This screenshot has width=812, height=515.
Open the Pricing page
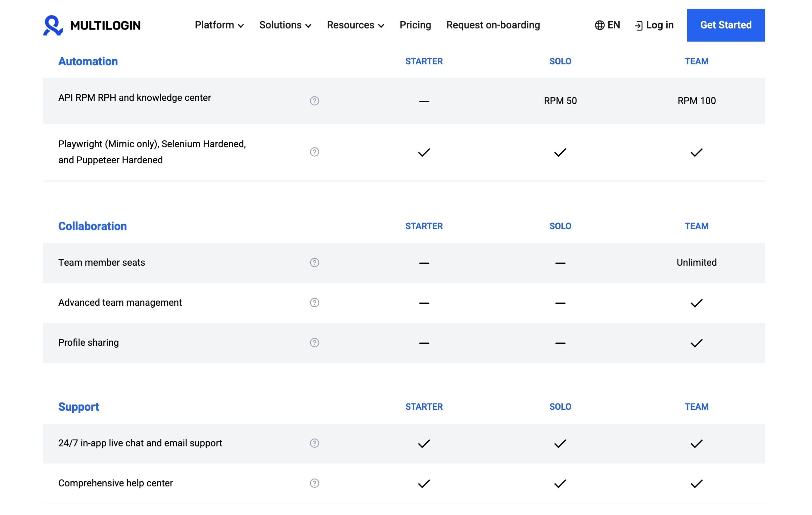click(x=415, y=25)
